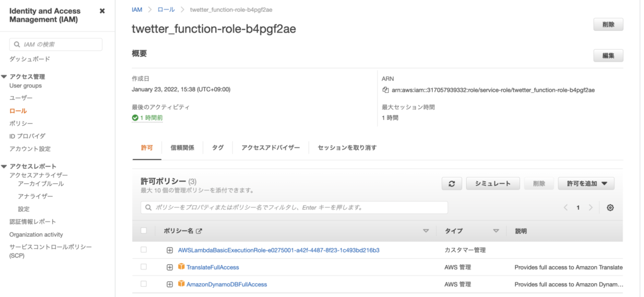
Task: Go to IAM breadcrumb link
Action: 136,9
